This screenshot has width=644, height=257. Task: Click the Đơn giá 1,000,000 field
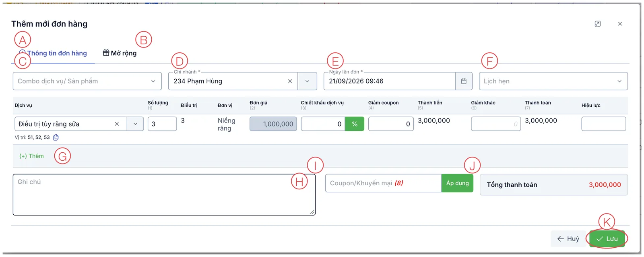point(273,124)
